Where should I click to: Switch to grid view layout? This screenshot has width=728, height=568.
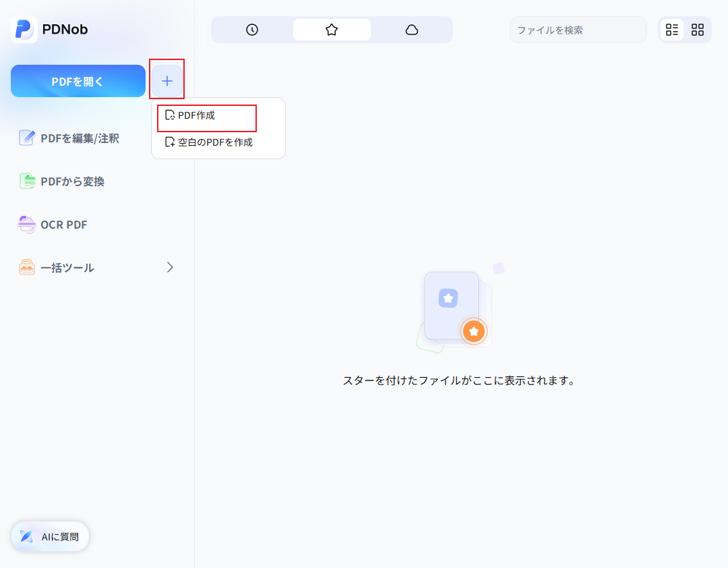point(698,30)
